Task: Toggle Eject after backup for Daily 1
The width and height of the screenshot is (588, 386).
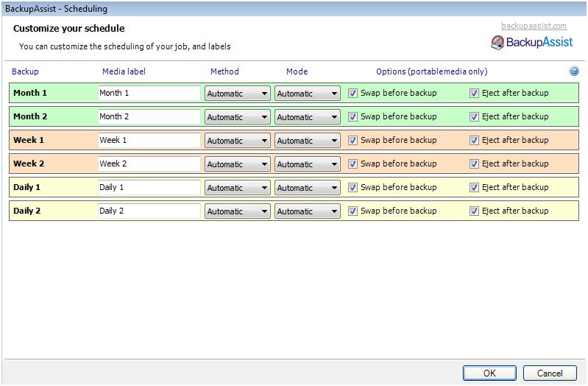Action: pyautogui.click(x=474, y=187)
